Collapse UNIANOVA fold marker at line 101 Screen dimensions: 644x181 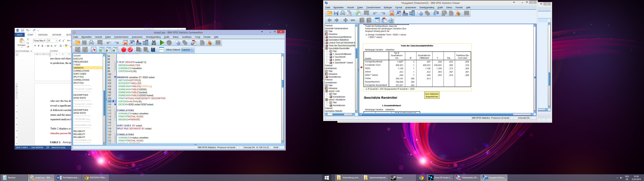[x=115, y=77]
